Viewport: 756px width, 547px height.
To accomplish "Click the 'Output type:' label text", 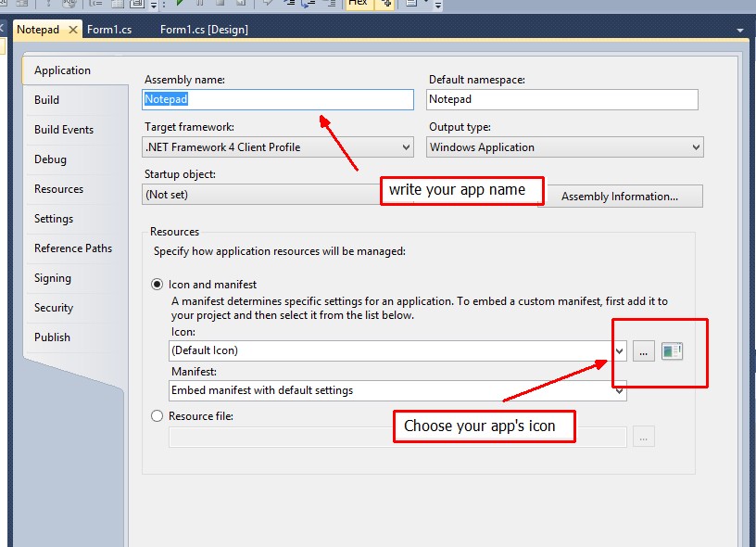I will click(460, 127).
